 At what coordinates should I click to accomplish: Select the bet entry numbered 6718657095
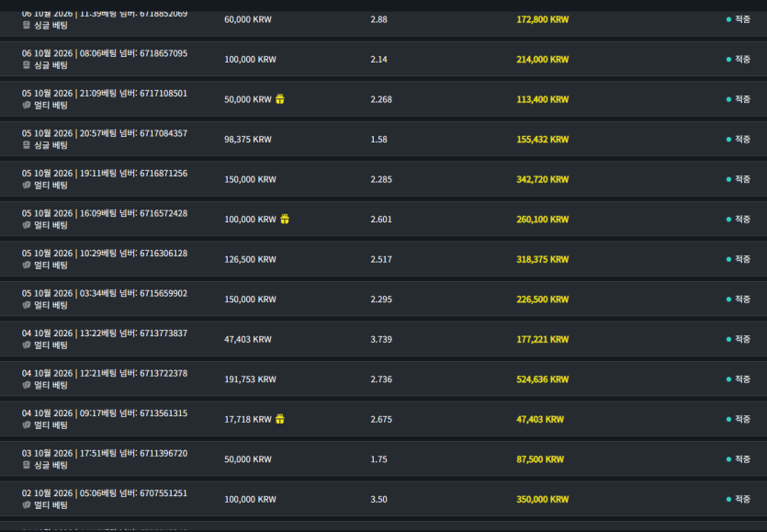click(x=384, y=59)
